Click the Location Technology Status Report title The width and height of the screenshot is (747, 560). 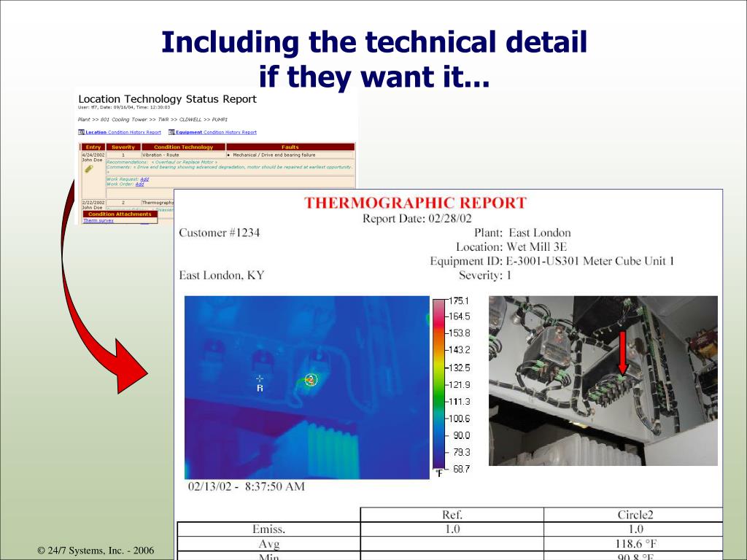click(167, 99)
